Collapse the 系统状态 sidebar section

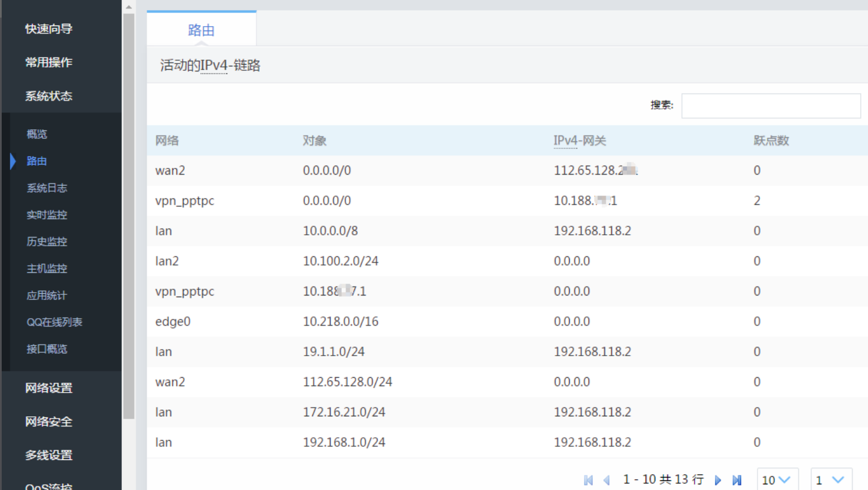(49, 96)
